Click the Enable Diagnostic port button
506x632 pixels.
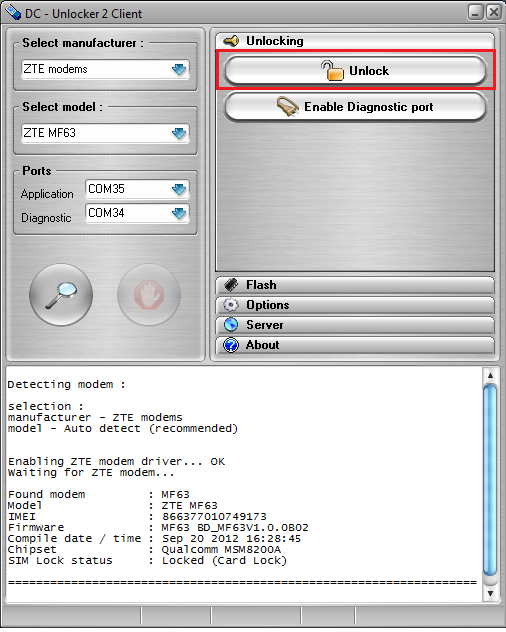tap(355, 107)
